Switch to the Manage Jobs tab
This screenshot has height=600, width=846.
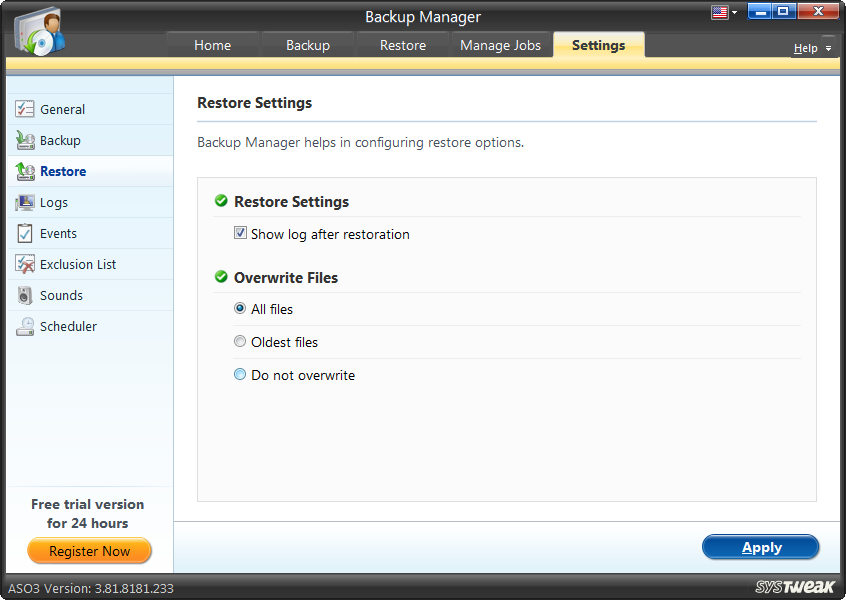(500, 45)
